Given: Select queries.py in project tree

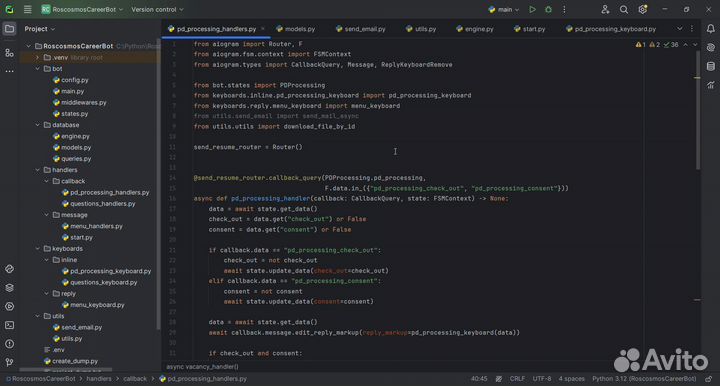Looking at the screenshot, I should [72, 159].
